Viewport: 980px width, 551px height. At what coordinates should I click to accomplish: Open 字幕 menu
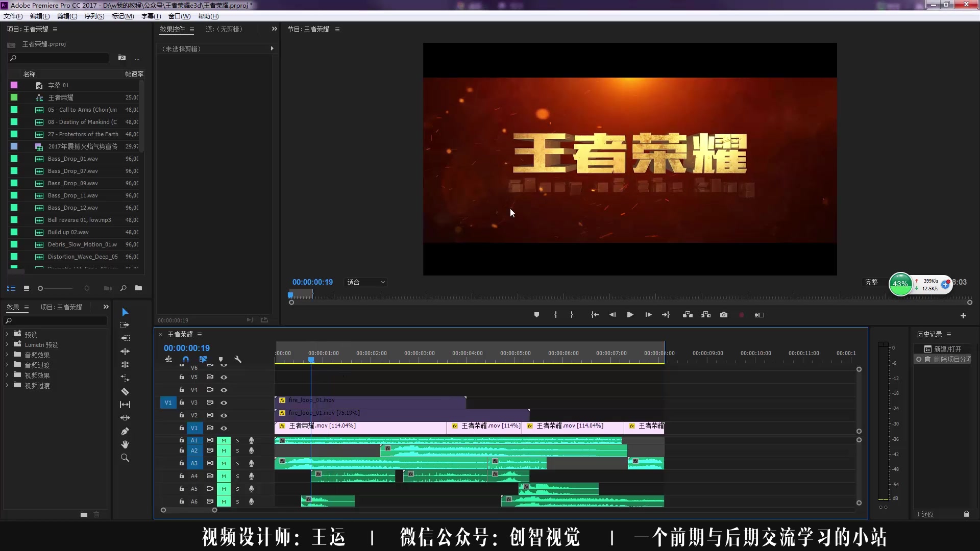coord(151,16)
